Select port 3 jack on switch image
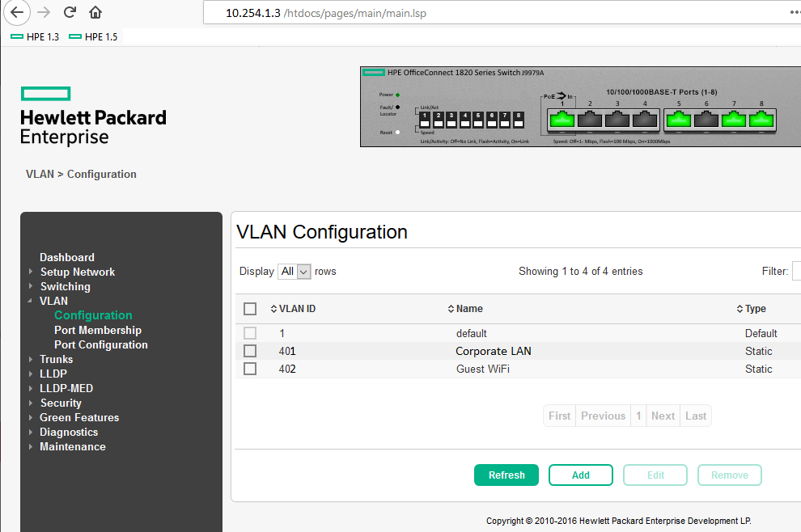This screenshot has height=532, width=801. 617,120
